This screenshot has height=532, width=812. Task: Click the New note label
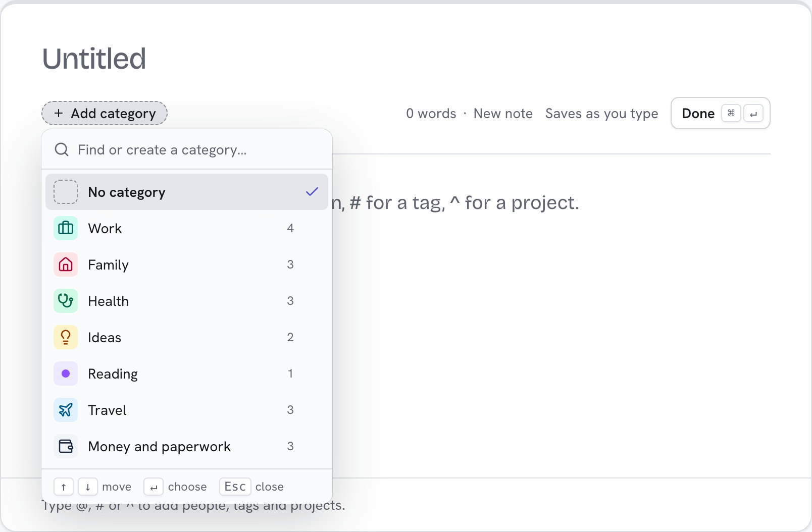(x=503, y=114)
